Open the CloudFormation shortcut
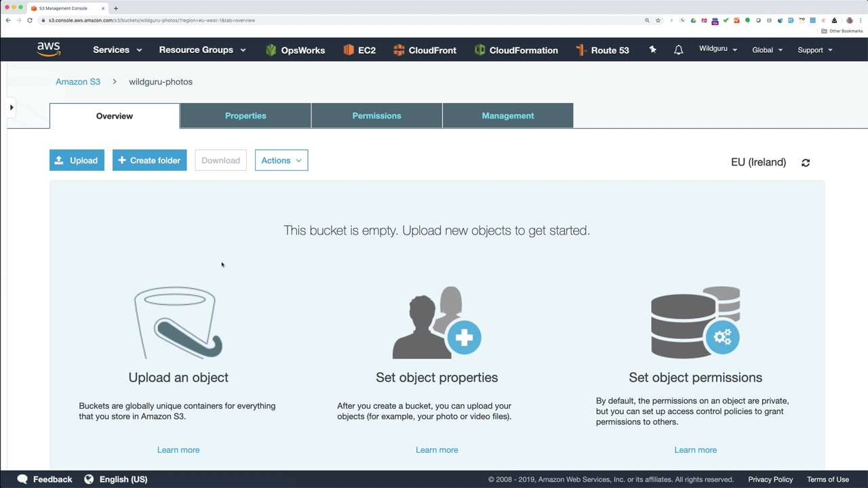Viewport: 868px width, 488px height. [516, 50]
